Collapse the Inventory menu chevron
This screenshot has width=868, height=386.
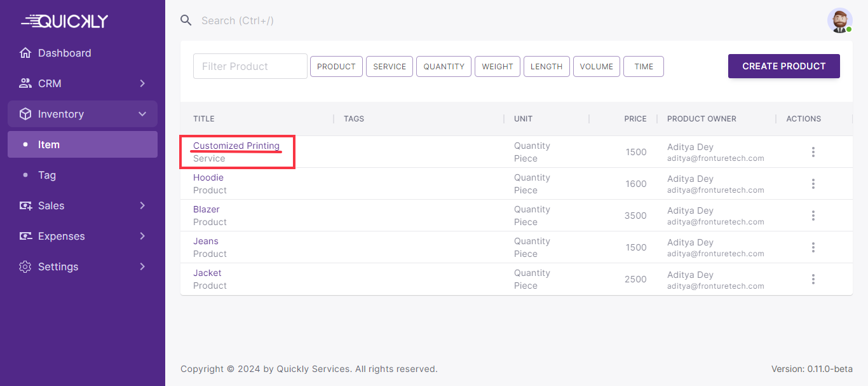(x=142, y=114)
